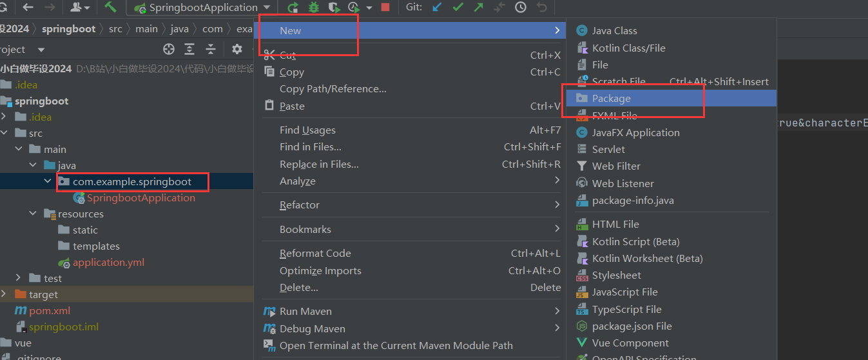Viewport: 868px width, 360px height.
Task: Create new Package from submenu
Action: (x=671, y=98)
